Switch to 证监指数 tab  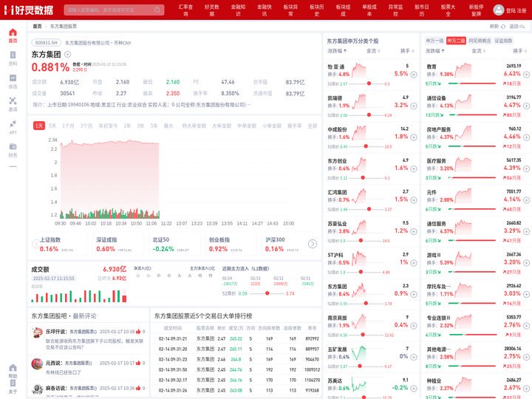pyautogui.click(x=503, y=41)
